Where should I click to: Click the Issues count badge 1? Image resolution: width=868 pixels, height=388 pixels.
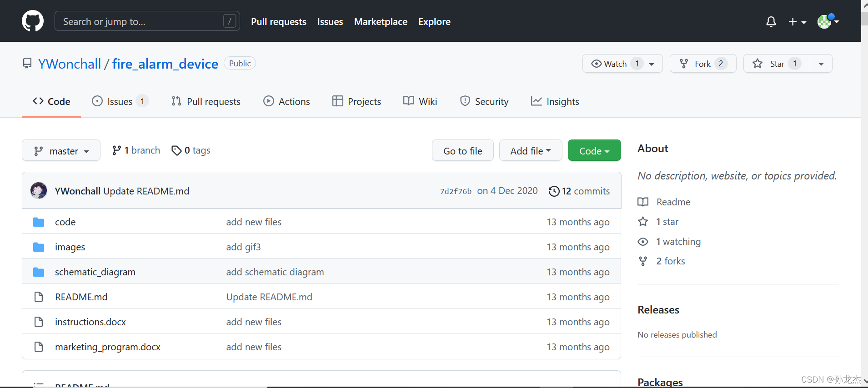(142, 101)
